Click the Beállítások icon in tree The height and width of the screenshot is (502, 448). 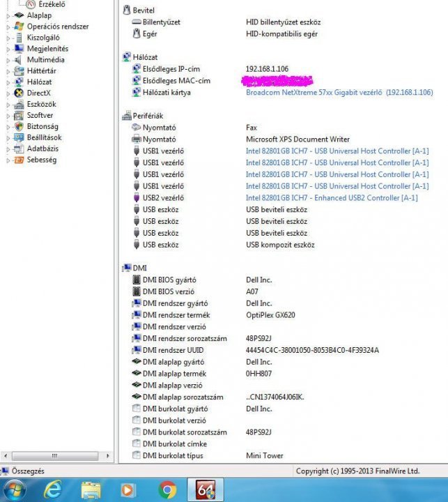[x=20, y=137]
